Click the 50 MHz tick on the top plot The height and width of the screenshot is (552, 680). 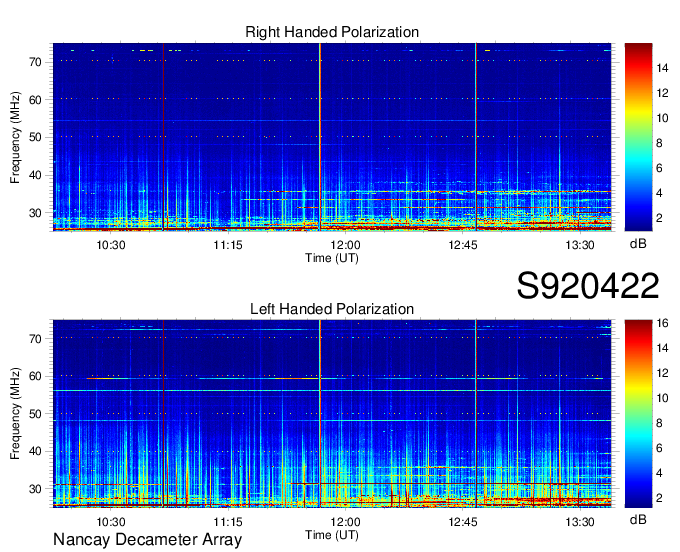coord(36,138)
